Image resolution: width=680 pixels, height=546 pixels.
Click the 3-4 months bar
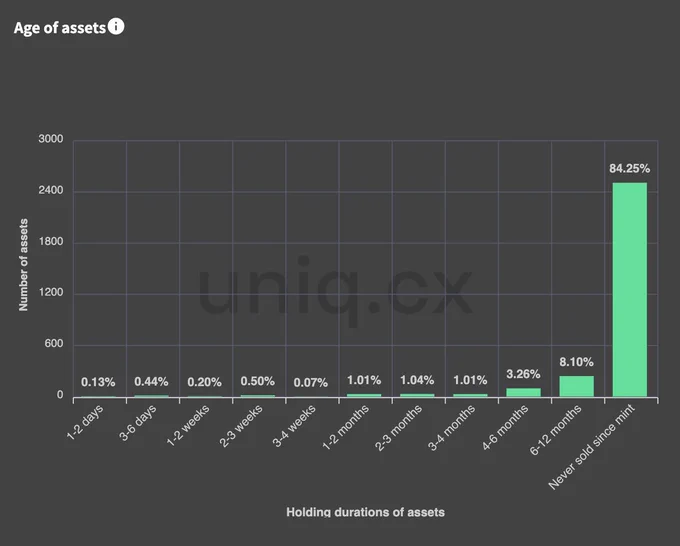470,395
